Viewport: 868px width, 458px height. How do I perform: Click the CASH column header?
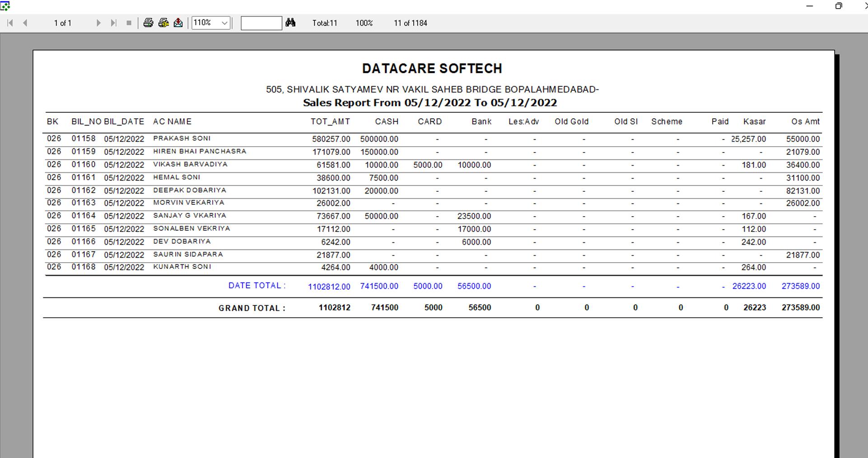click(x=387, y=122)
